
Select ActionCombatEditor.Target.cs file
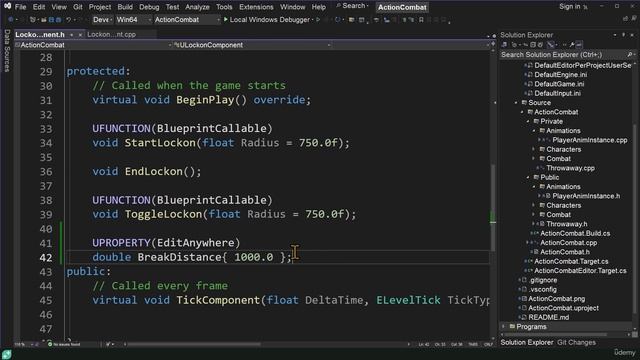pyautogui.click(x=580, y=271)
